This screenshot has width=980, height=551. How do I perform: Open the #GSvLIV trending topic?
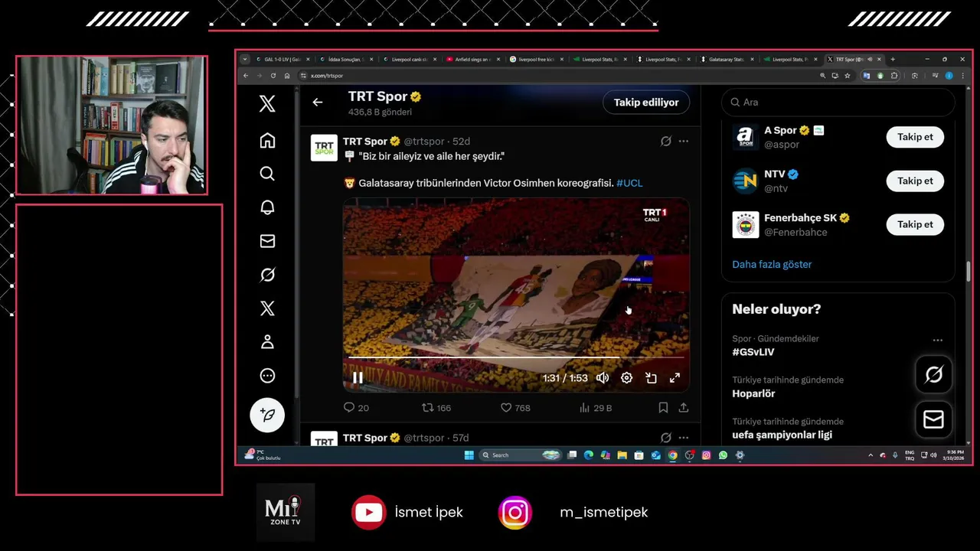click(753, 352)
